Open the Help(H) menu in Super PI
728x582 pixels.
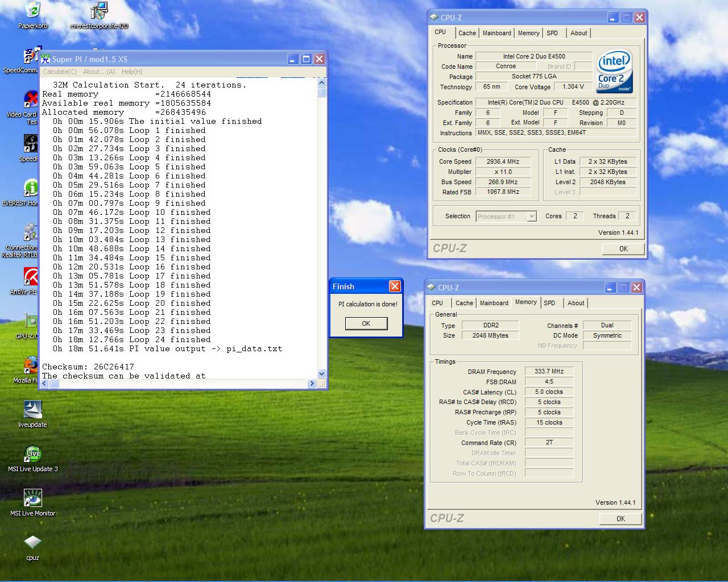(132, 72)
